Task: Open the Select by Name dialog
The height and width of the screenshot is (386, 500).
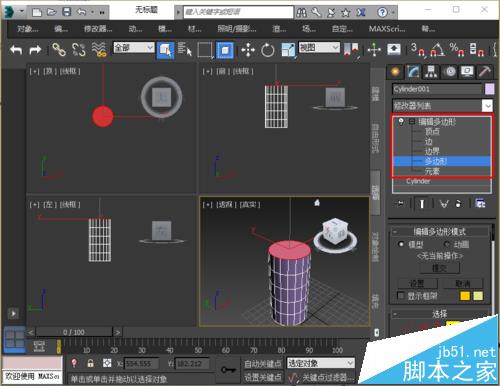Action: pyautogui.click(x=185, y=50)
